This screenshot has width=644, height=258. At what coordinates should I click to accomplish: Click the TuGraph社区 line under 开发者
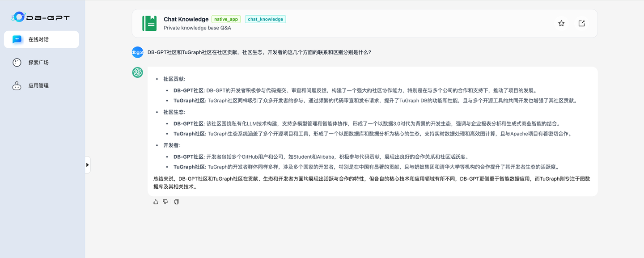pos(366,167)
